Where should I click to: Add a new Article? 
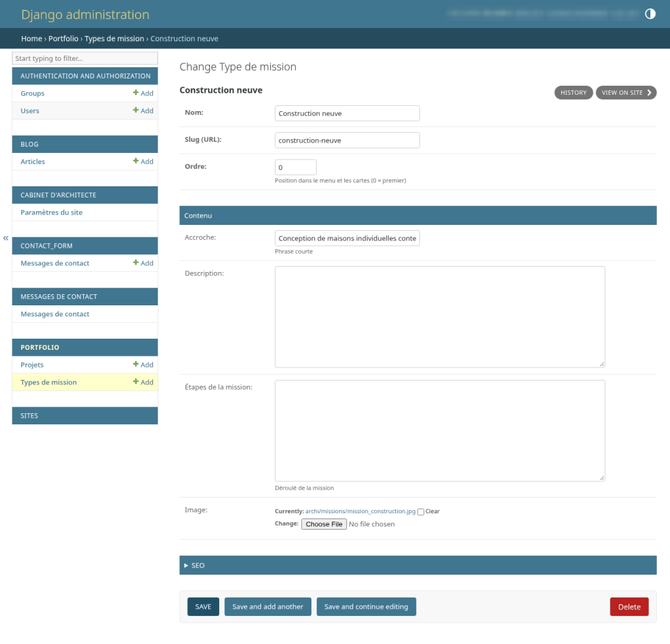(x=143, y=161)
